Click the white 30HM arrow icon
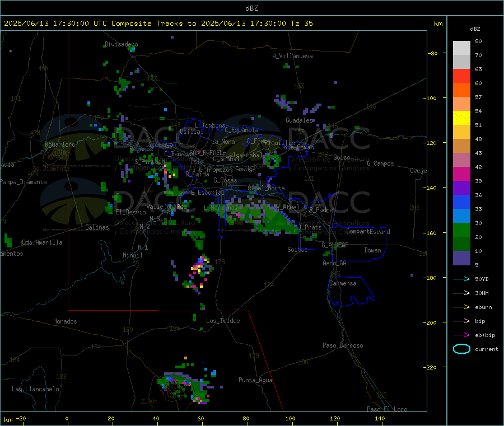The height and width of the screenshot is (426, 504). (x=461, y=293)
